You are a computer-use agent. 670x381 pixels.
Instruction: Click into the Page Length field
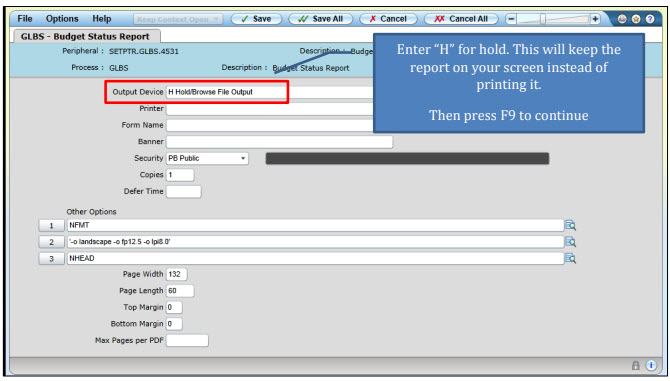[180, 291]
